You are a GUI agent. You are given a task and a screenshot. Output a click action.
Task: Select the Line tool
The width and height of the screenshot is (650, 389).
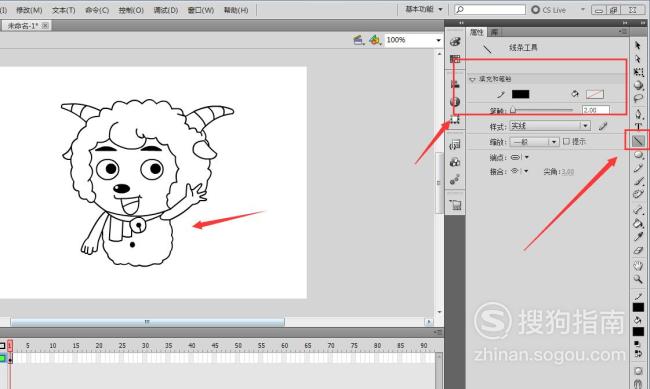pos(638,141)
